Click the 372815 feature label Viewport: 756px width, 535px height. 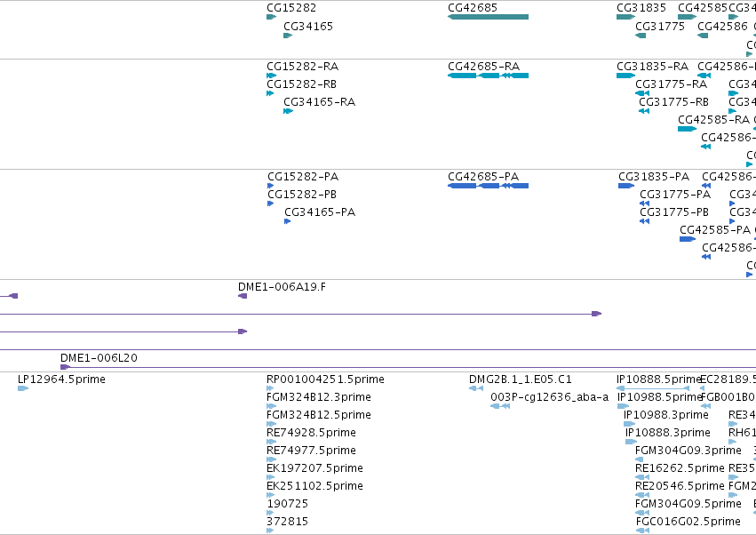tap(288, 522)
